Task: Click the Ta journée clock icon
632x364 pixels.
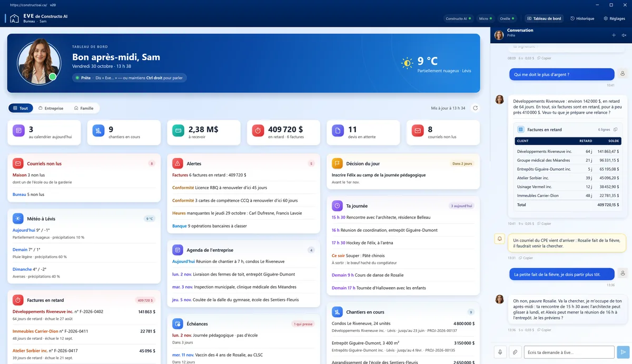Action: (x=337, y=205)
